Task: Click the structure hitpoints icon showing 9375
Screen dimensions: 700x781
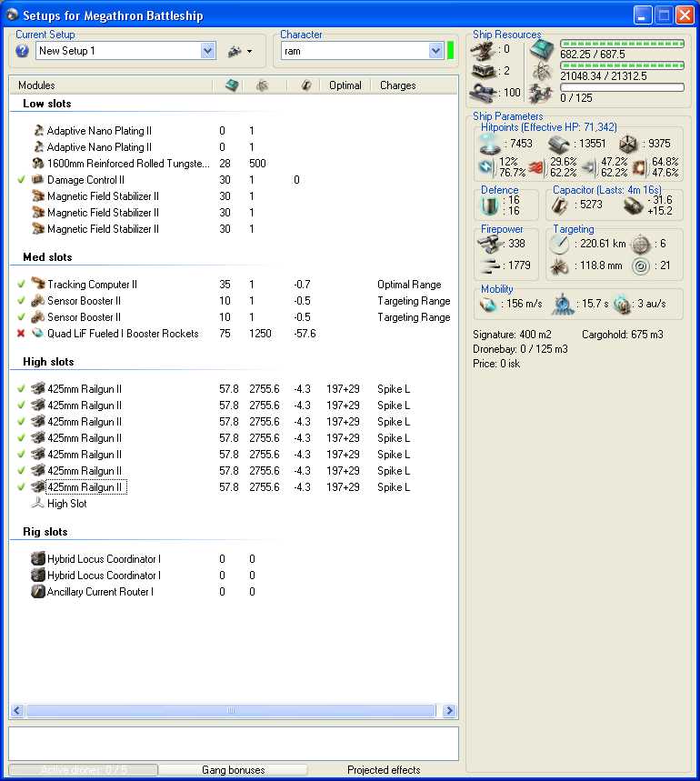Action: [x=628, y=145]
